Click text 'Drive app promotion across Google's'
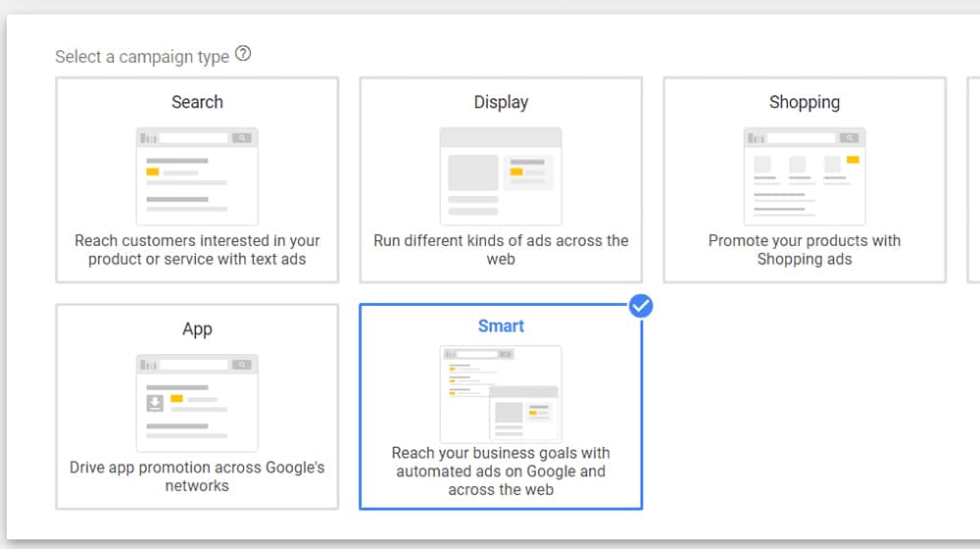The height and width of the screenshot is (549, 980). point(197,468)
